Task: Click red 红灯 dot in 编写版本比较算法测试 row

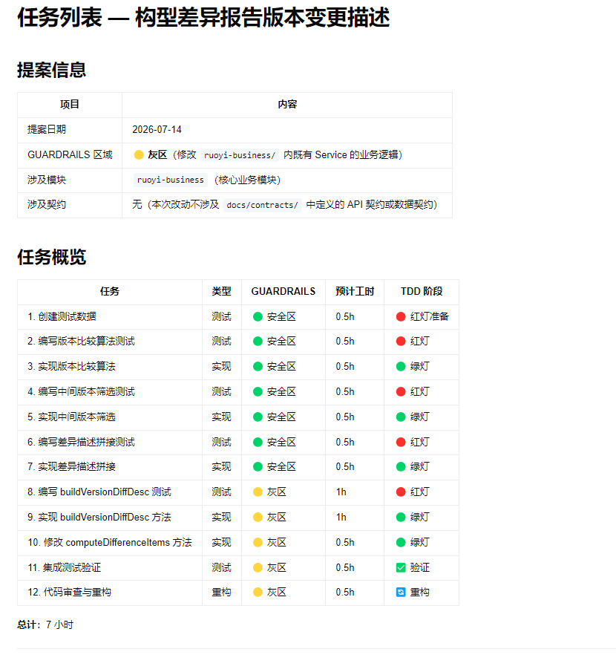Action: pos(401,341)
